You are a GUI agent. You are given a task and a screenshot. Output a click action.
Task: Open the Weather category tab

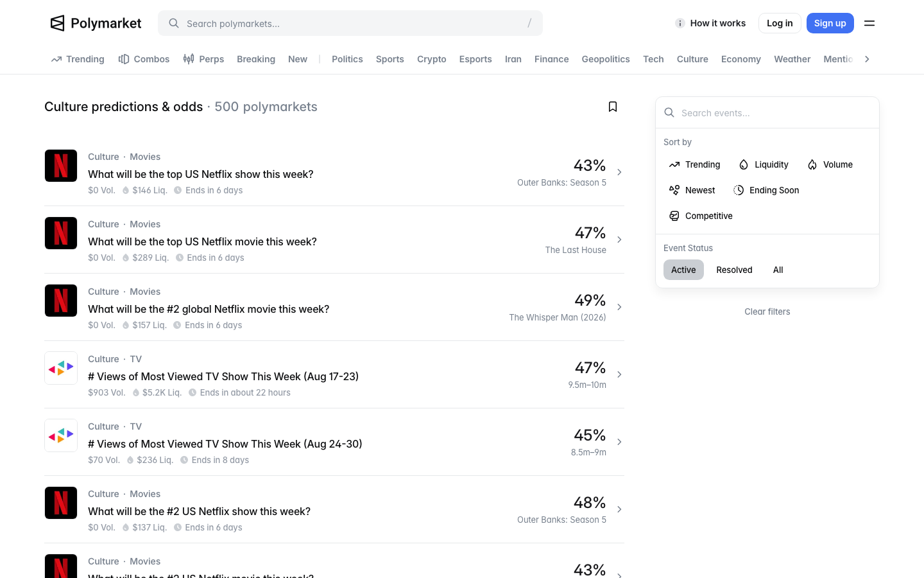click(x=792, y=59)
